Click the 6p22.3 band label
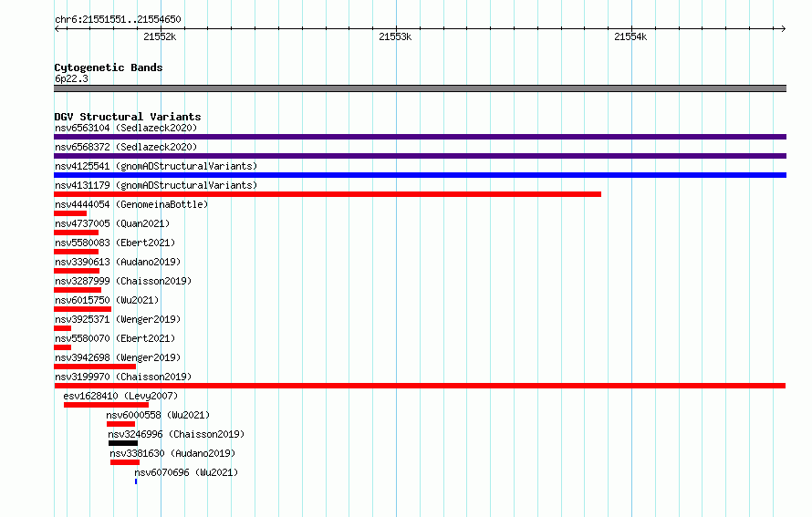812x517 pixels. coord(71,78)
